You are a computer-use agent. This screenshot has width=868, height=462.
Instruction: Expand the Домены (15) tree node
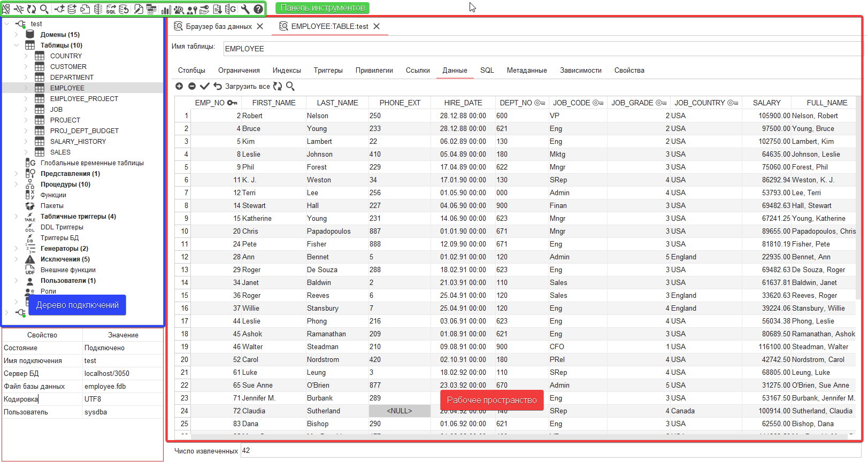(16, 35)
